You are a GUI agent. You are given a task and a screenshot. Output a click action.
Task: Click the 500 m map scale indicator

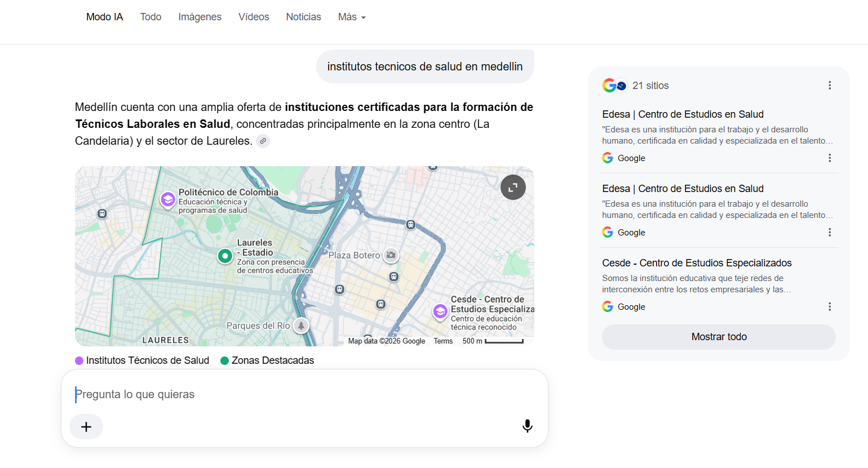pyautogui.click(x=493, y=341)
